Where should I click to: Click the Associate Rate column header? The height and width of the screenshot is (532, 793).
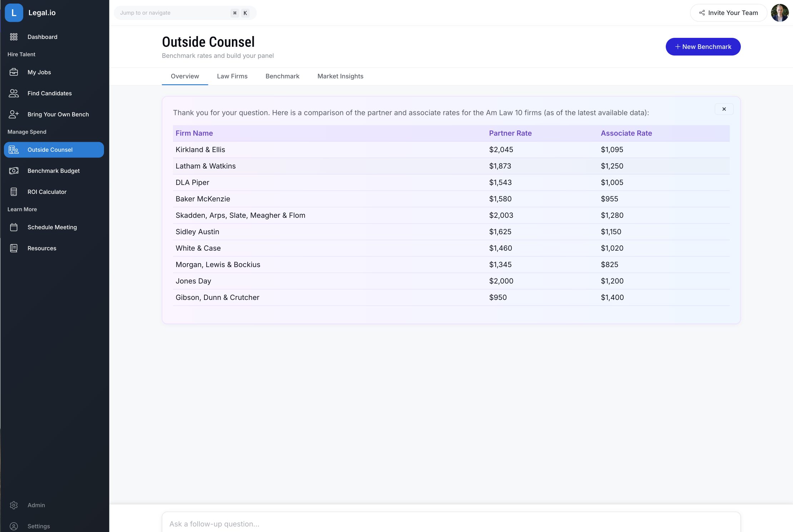point(626,133)
